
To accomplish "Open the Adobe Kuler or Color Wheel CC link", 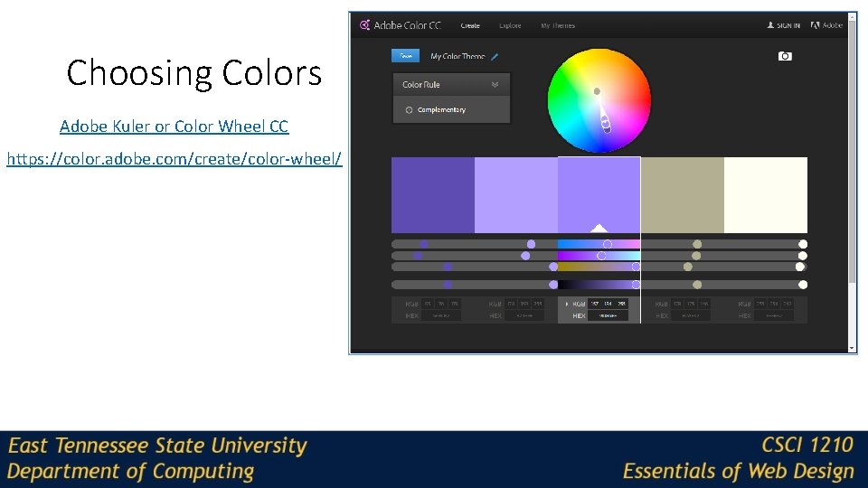I will [174, 127].
